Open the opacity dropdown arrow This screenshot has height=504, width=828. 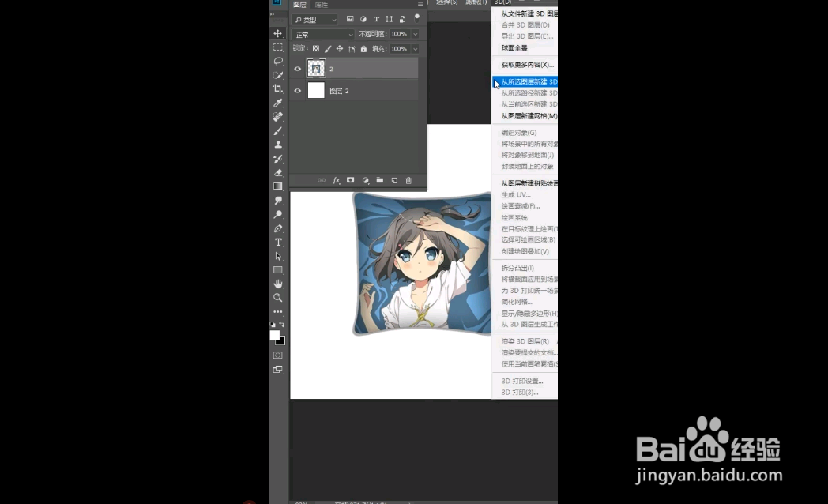click(416, 34)
